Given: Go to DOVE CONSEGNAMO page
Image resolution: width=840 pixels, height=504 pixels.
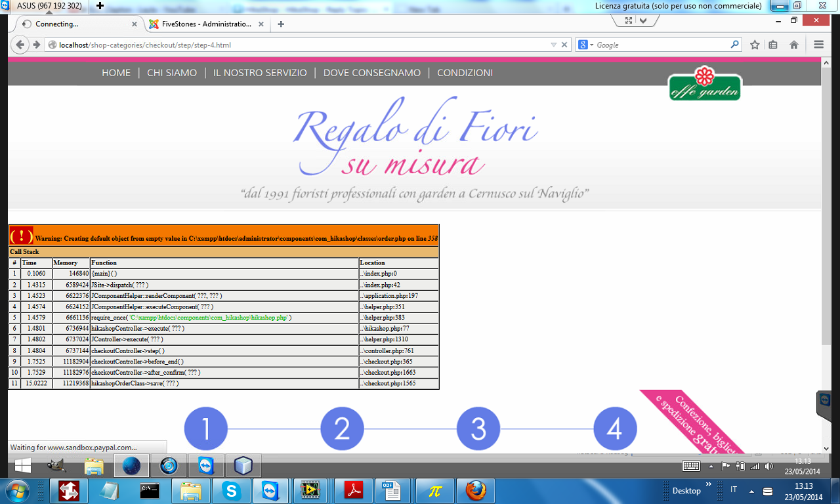Looking at the screenshot, I should (372, 73).
